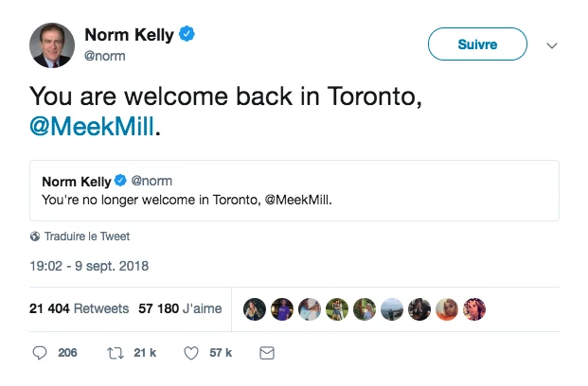Click the retweet arrows icon
The height and width of the screenshot is (386, 588).
tap(115, 353)
